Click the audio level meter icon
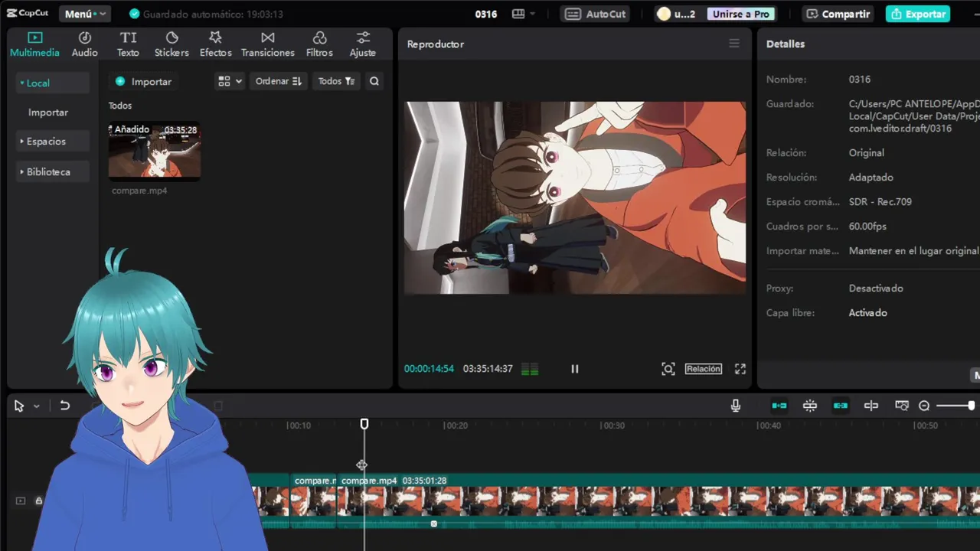The height and width of the screenshot is (551, 980). tap(530, 369)
